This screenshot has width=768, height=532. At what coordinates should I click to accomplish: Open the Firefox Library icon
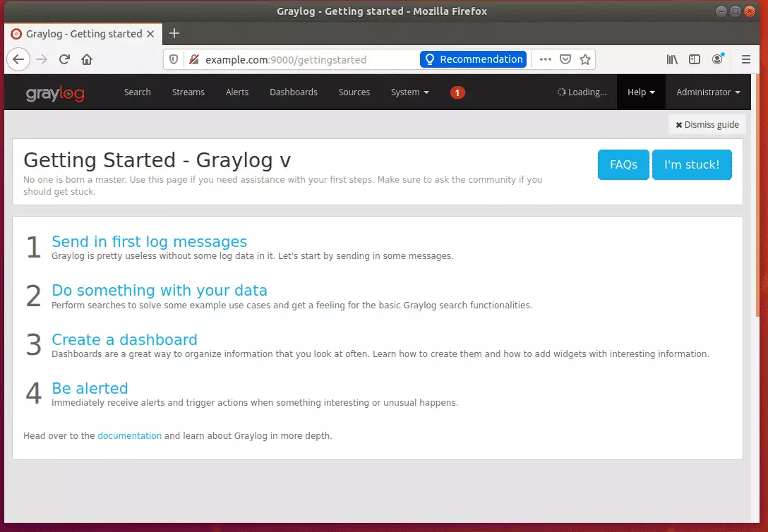click(672, 59)
